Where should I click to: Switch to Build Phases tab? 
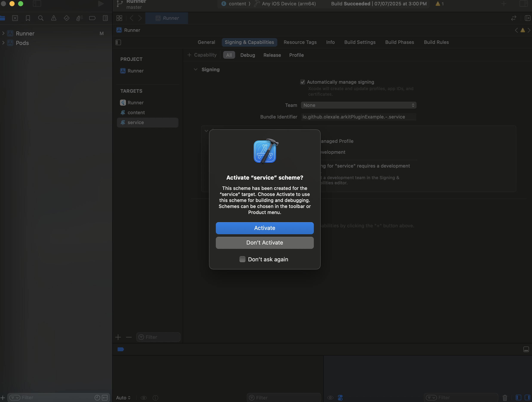pyautogui.click(x=399, y=42)
